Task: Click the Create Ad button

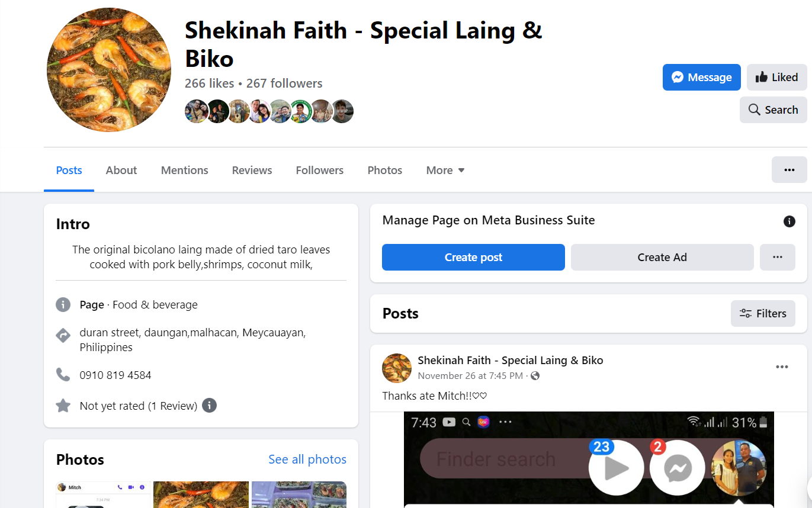Action: 662,257
